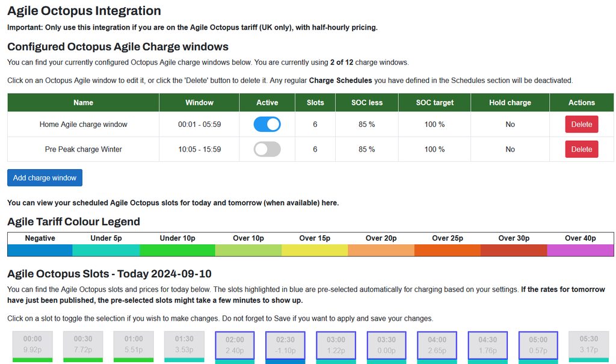Deselect the 02:00 slot at 2.40p
The height and width of the screenshot is (364, 616).
[235, 345]
